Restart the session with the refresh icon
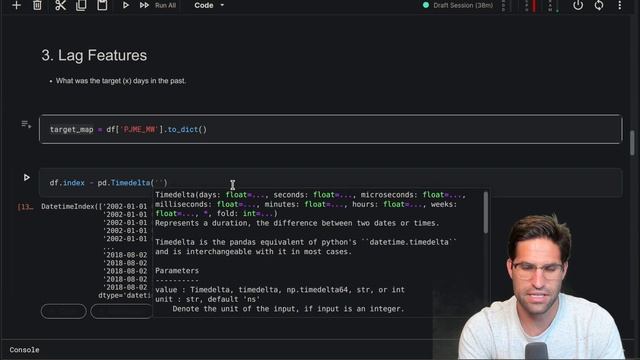This screenshot has width=640, height=360. point(599,5)
